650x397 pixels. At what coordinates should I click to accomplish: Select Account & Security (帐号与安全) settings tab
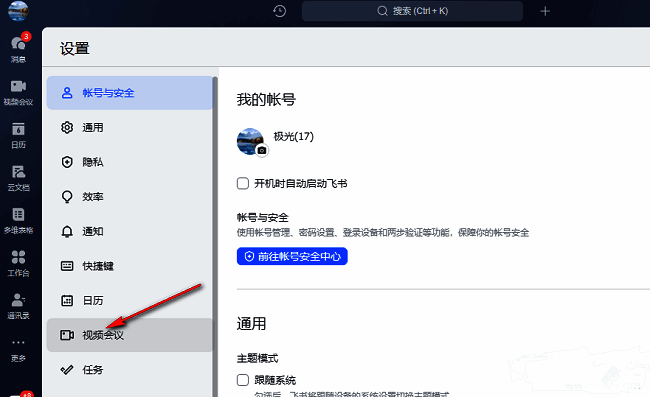tap(130, 93)
